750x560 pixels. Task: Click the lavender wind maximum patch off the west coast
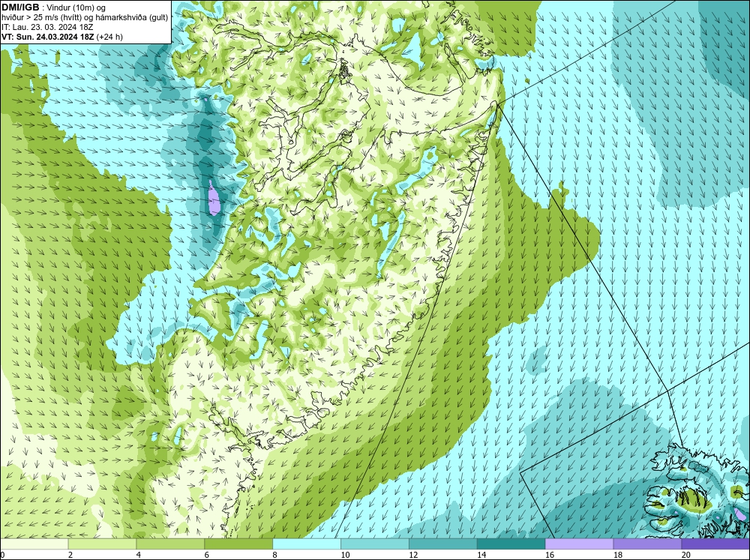(x=214, y=198)
